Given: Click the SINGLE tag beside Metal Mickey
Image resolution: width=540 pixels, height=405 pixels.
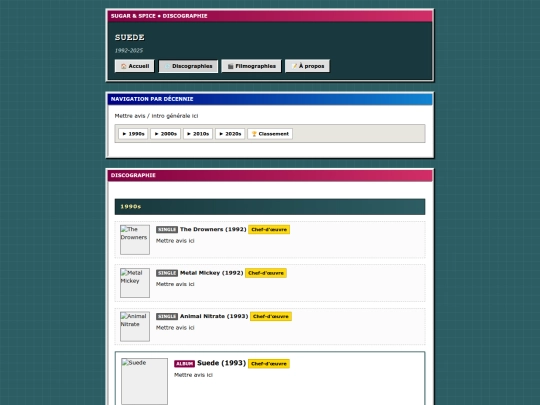Looking at the screenshot, I should 167,273.
